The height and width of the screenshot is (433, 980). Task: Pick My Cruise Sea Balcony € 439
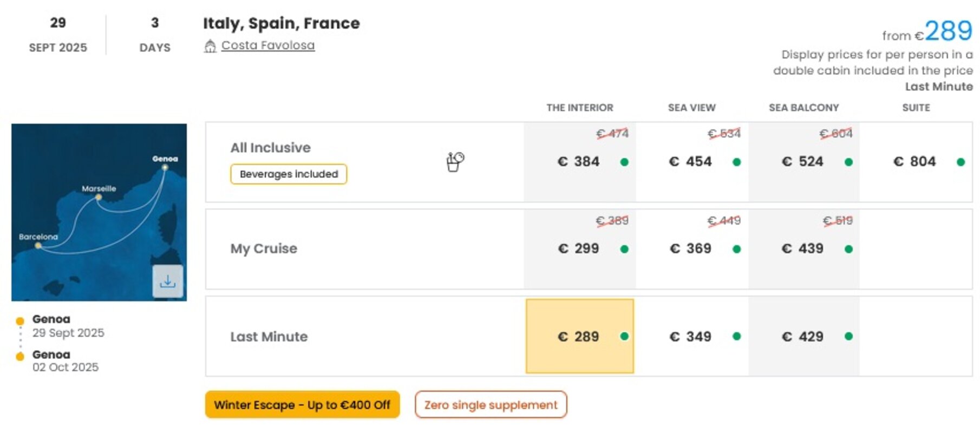coord(804,249)
